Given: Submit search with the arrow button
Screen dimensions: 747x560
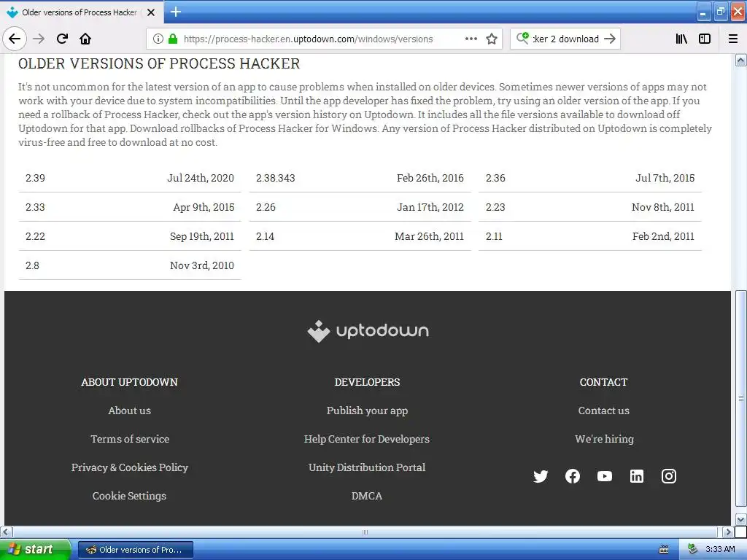Looking at the screenshot, I should [x=610, y=39].
